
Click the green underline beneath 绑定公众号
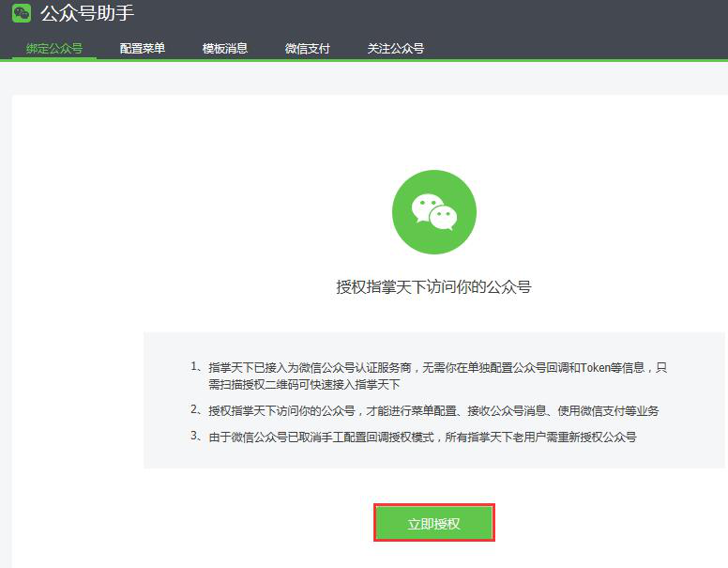pyautogui.click(x=54, y=58)
